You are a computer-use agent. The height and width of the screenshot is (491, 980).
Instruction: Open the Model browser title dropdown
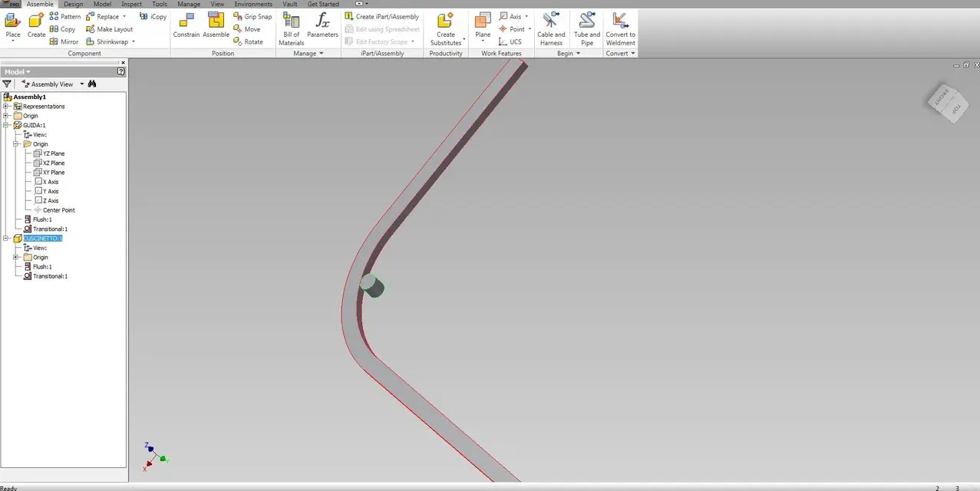pos(28,71)
